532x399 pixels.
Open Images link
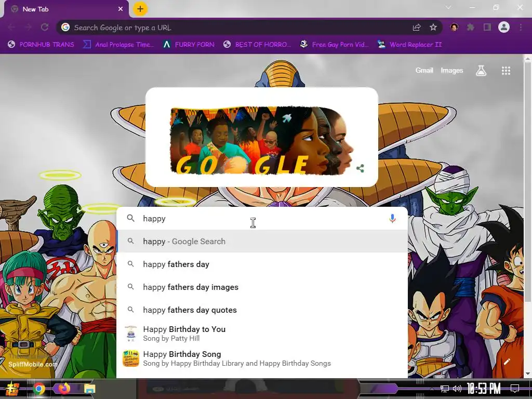(x=451, y=70)
